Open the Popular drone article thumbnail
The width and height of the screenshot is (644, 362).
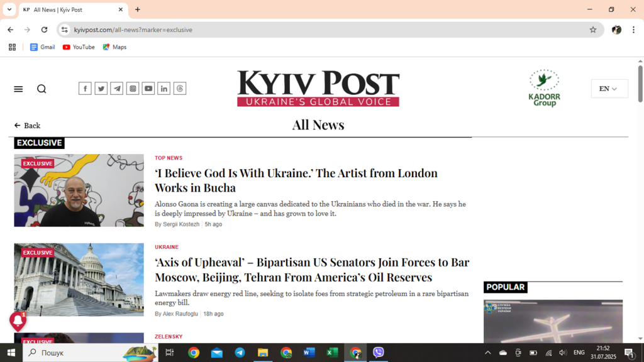coord(553,321)
